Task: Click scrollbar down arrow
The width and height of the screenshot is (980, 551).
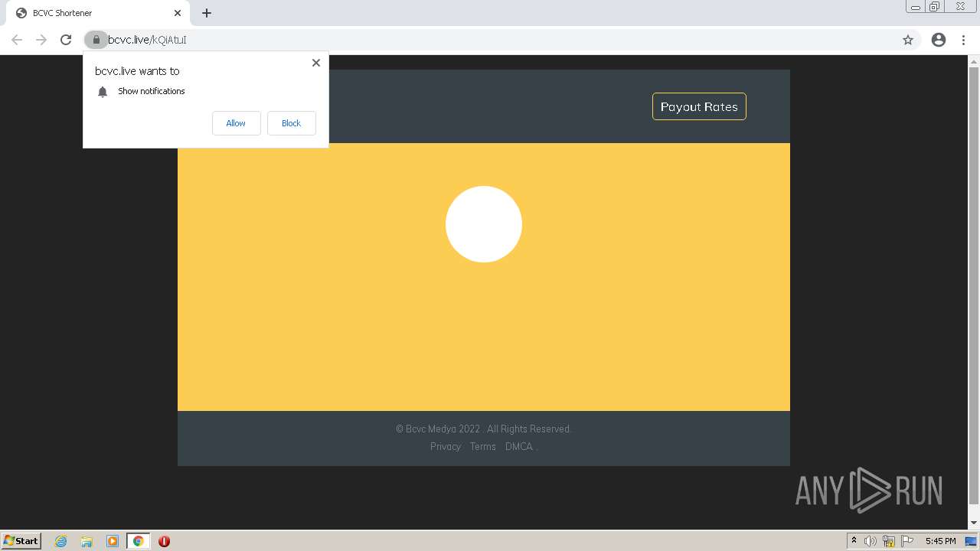Action: (974, 523)
